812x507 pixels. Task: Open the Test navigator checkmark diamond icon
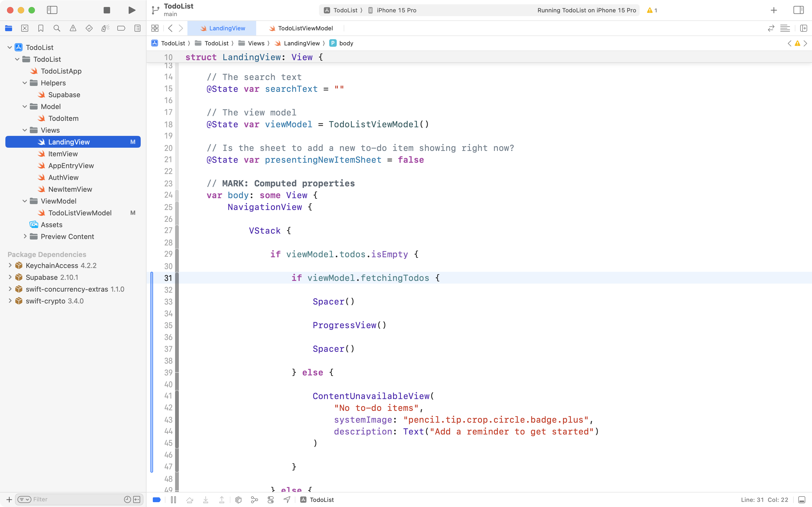[x=89, y=28]
